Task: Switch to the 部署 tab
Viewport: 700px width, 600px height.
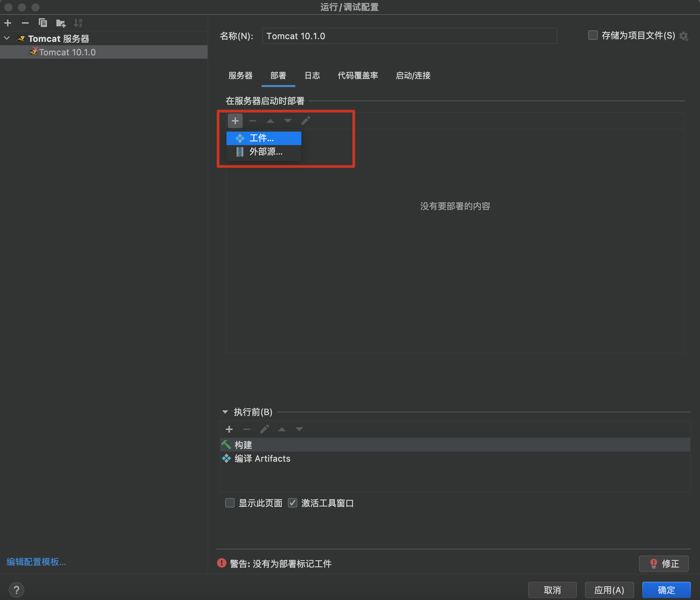Action: 278,75
